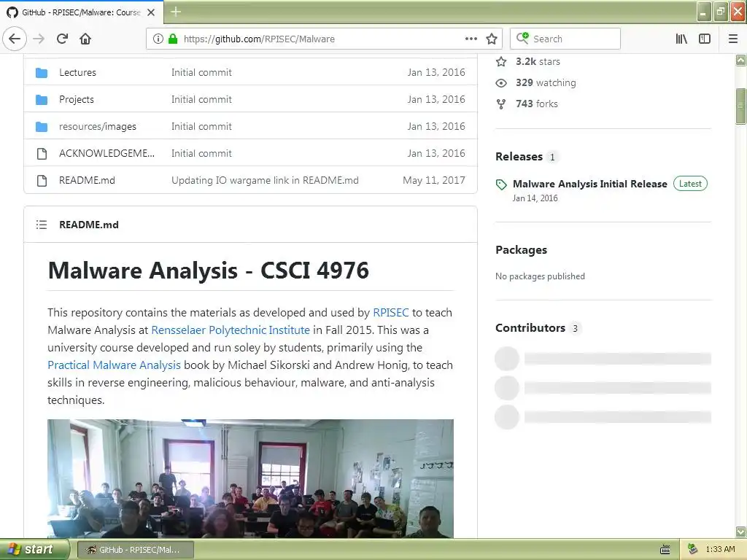This screenshot has height=560, width=747.
Task: Open the Library bookmarks icon
Action: pos(681,39)
